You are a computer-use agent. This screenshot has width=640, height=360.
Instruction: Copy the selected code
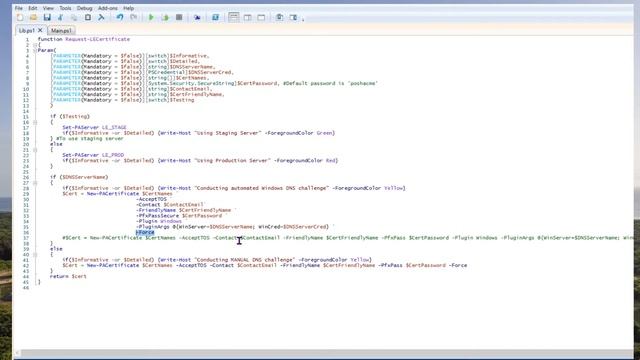tap(74, 18)
